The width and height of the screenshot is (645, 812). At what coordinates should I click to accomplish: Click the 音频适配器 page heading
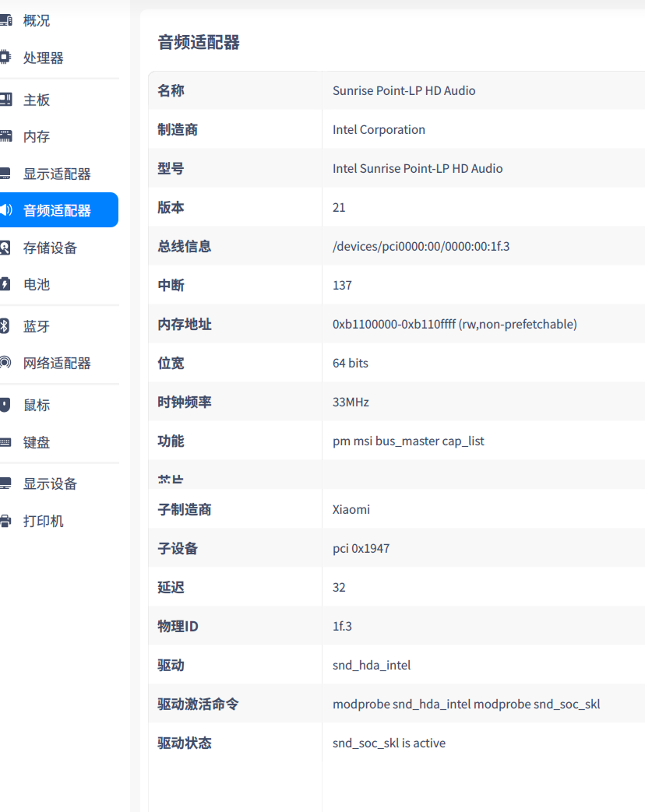[199, 43]
